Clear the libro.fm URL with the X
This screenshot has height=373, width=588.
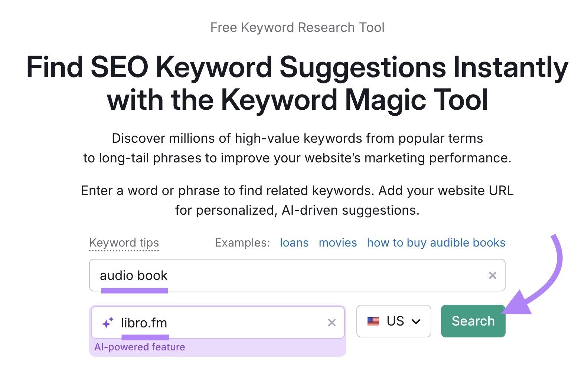[x=331, y=322]
